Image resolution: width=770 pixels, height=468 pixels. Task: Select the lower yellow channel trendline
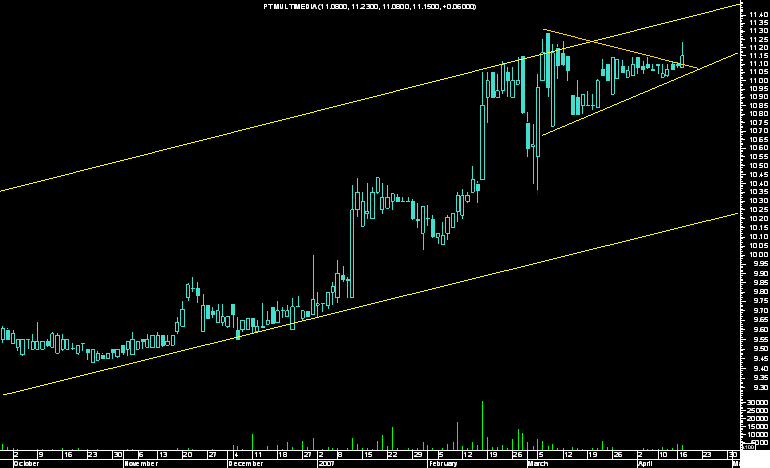pyautogui.click(x=373, y=304)
